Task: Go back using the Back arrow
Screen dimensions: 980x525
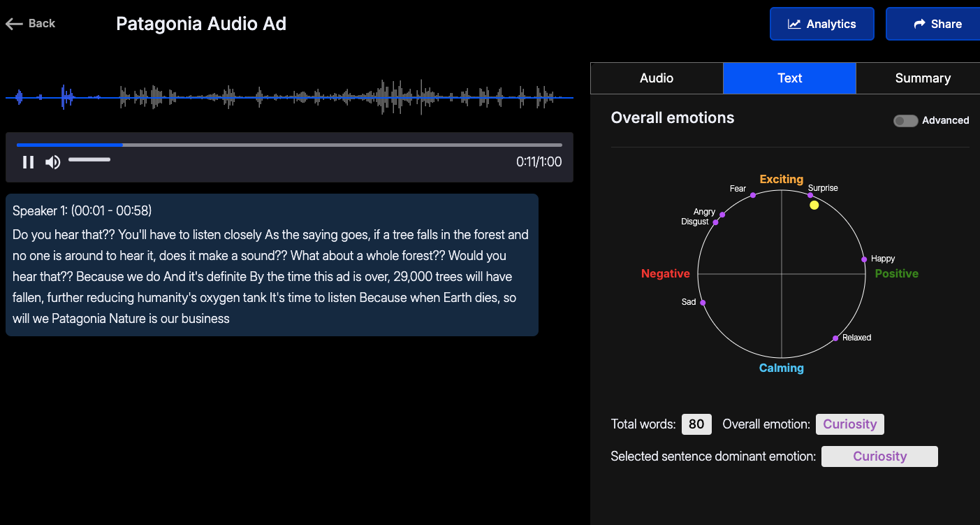Action: coord(30,24)
